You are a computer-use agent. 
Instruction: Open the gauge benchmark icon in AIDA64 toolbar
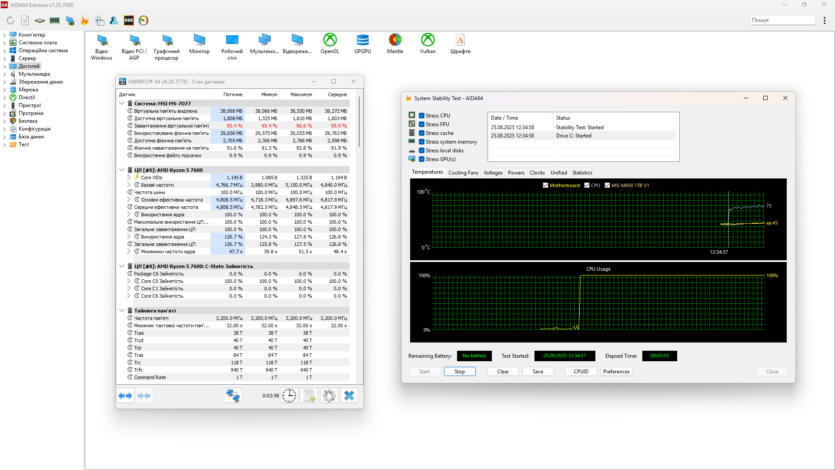pyautogui.click(x=143, y=21)
